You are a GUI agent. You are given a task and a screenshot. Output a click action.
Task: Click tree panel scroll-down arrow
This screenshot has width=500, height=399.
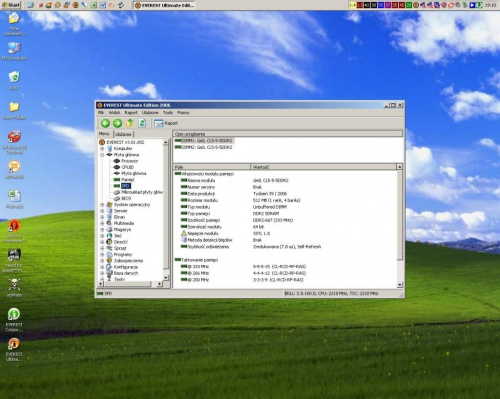coord(166,278)
